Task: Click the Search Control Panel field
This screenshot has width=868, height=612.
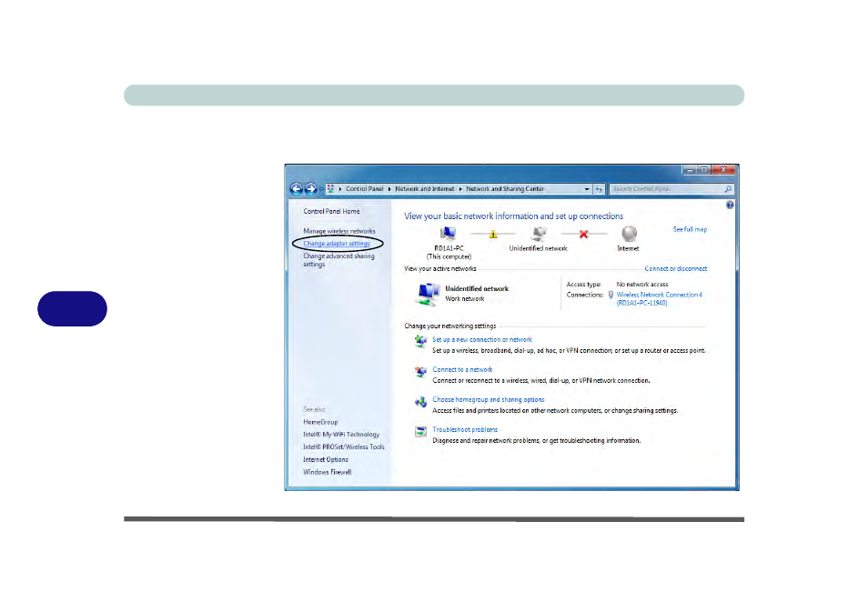Action: [667, 189]
